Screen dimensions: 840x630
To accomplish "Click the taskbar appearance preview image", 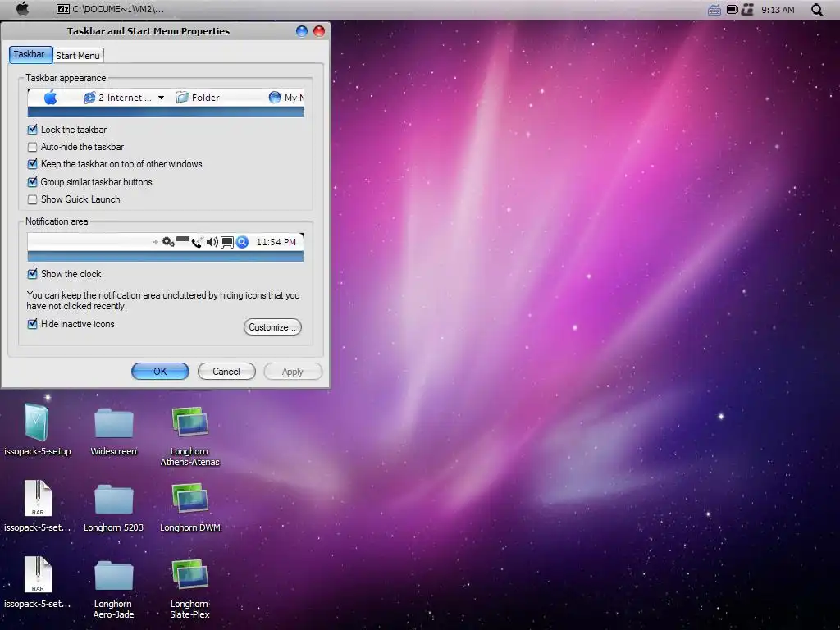I will [166, 103].
